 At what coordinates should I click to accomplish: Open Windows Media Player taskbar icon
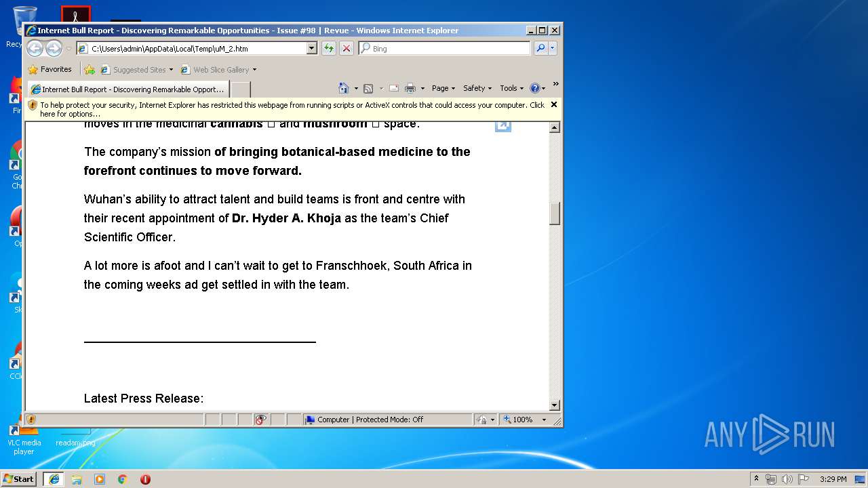[x=100, y=479]
